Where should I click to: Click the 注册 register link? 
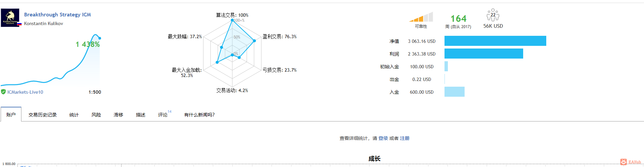405,138
